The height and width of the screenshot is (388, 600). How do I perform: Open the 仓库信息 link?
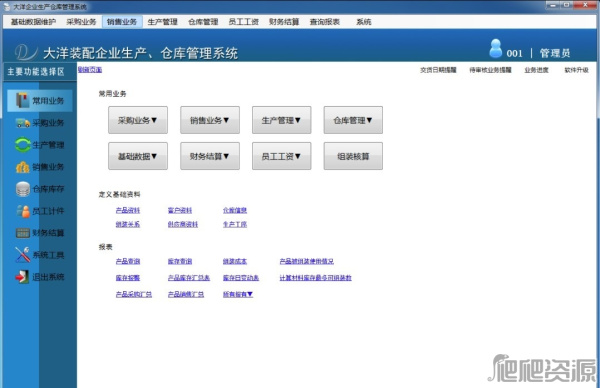235,210
